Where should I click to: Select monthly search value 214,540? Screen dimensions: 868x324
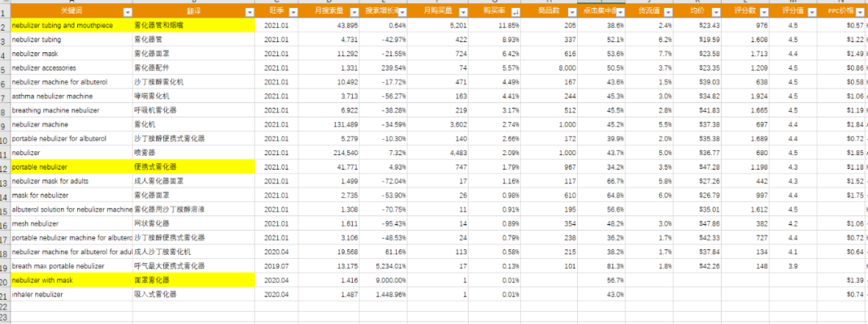coord(329,152)
